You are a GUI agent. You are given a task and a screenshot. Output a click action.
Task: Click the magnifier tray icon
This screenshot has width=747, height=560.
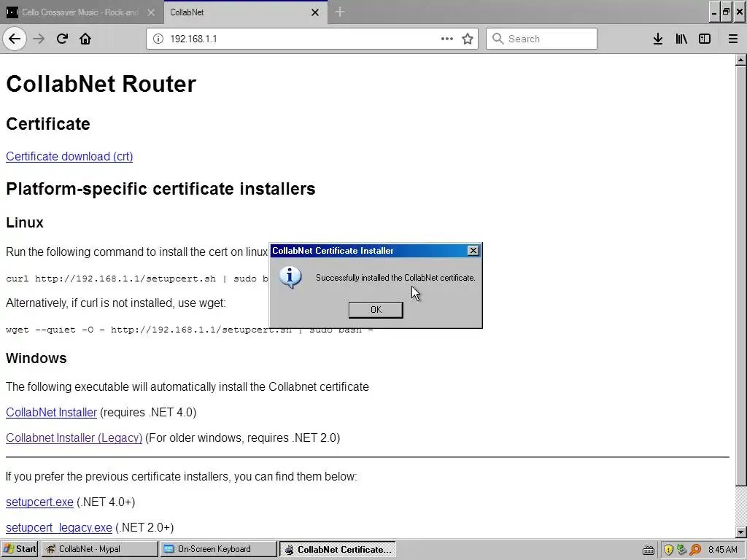(695, 550)
